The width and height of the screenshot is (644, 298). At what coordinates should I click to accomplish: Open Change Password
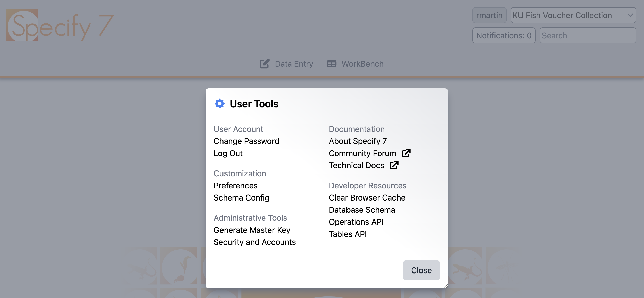[246, 141]
